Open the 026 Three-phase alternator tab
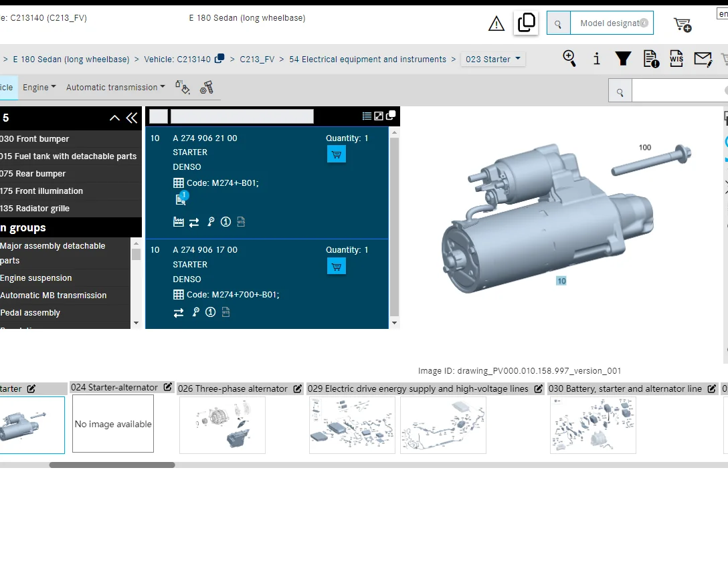Viewport: 728px width, 585px height. click(x=233, y=388)
